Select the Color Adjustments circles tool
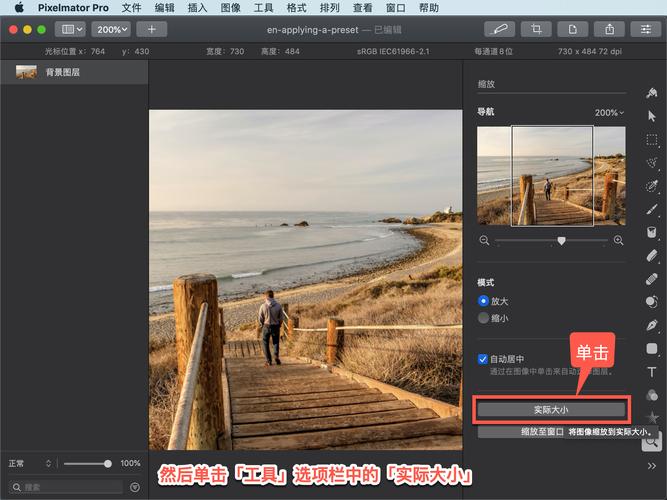The width and height of the screenshot is (667, 500). pyautogui.click(x=652, y=395)
